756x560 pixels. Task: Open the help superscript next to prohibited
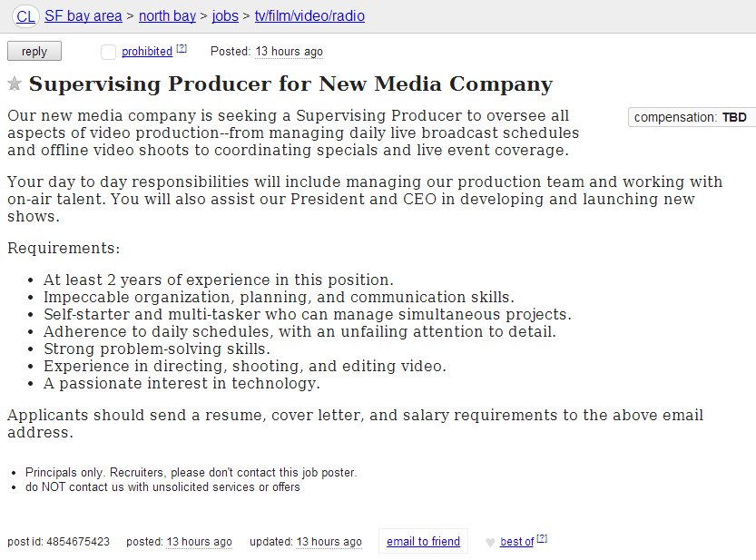(x=182, y=48)
